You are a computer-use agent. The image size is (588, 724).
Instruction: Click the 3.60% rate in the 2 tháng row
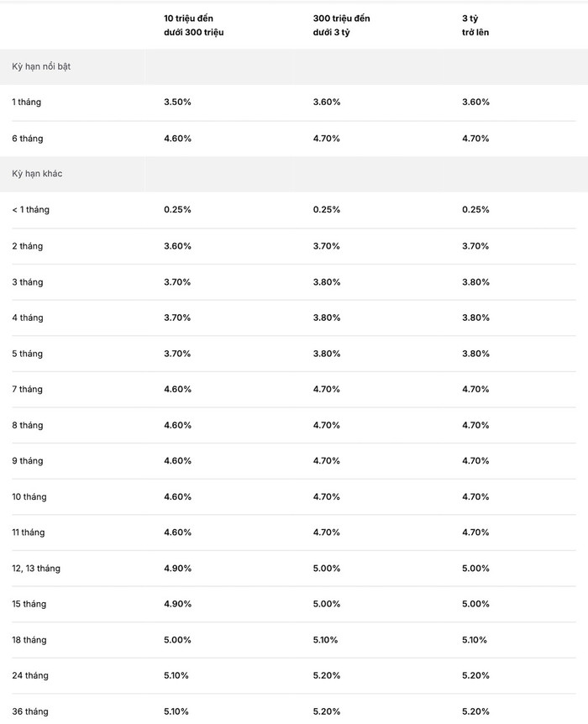coord(177,246)
